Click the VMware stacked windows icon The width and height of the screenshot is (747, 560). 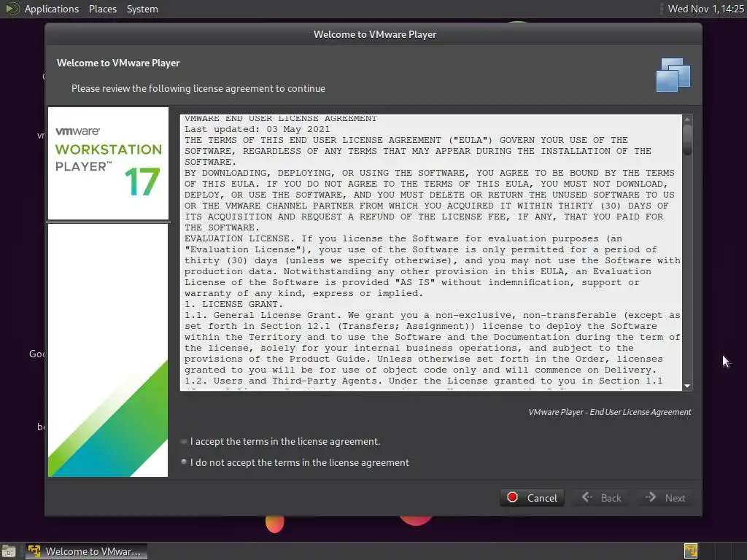pyautogui.click(x=673, y=75)
